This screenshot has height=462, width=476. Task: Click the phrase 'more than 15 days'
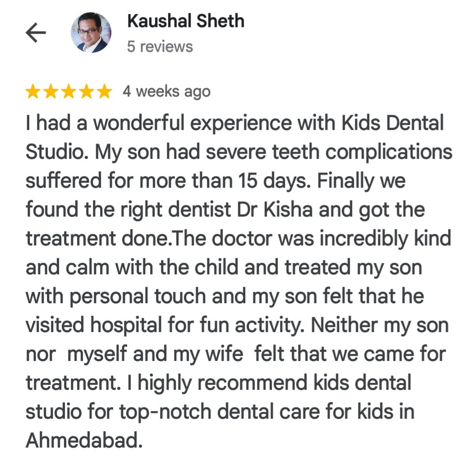[x=224, y=181]
